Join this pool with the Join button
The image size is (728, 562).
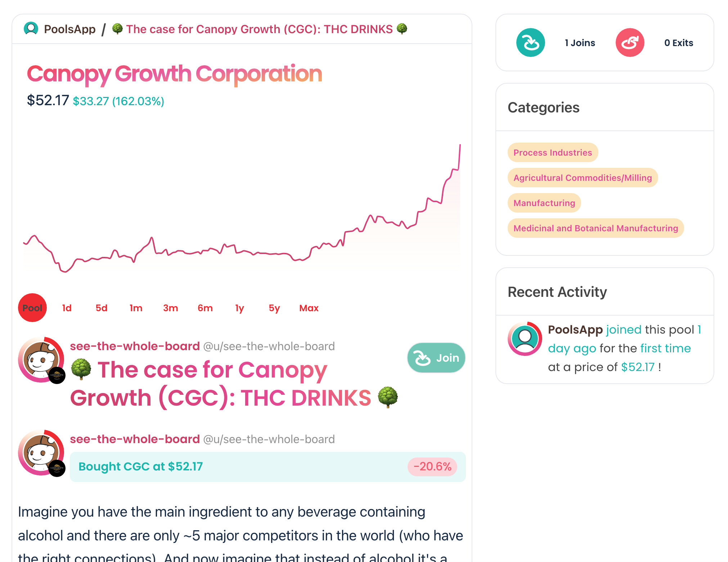pyautogui.click(x=436, y=358)
